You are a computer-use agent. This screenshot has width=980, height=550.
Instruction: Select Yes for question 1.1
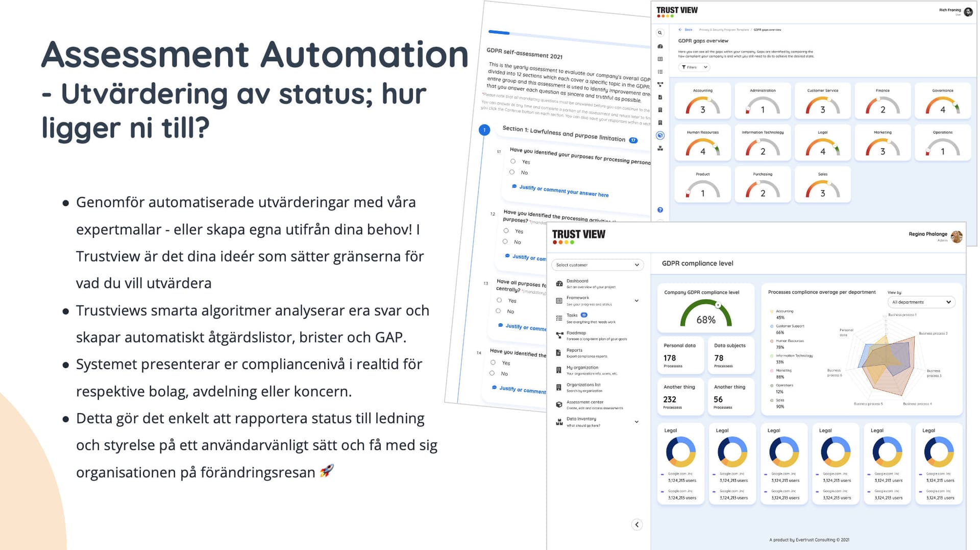(x=513, y=161)
